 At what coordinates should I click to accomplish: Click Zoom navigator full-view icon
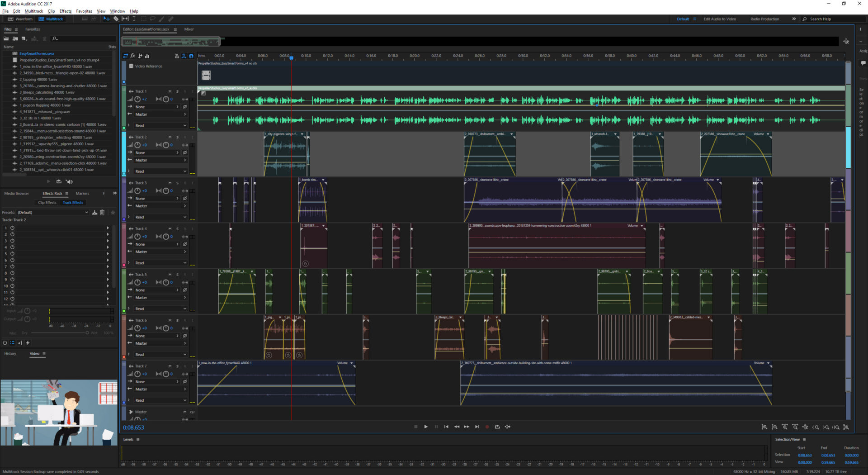coord(846,41)
